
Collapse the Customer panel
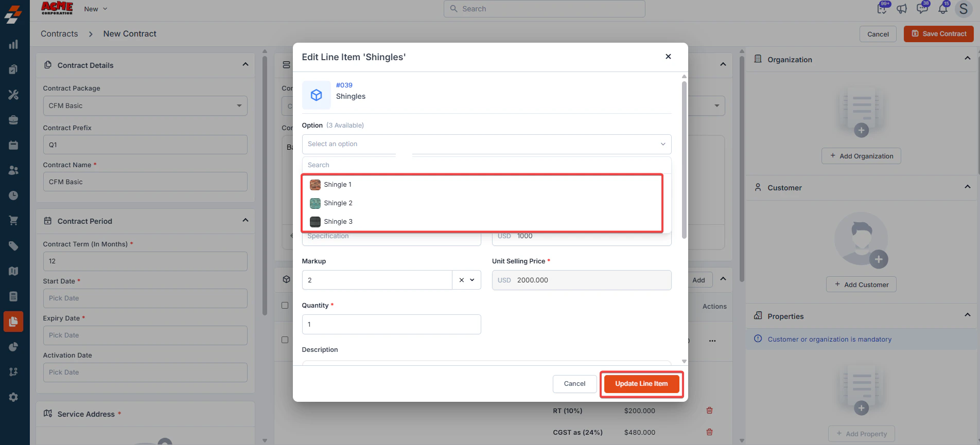tap(968, 187)
